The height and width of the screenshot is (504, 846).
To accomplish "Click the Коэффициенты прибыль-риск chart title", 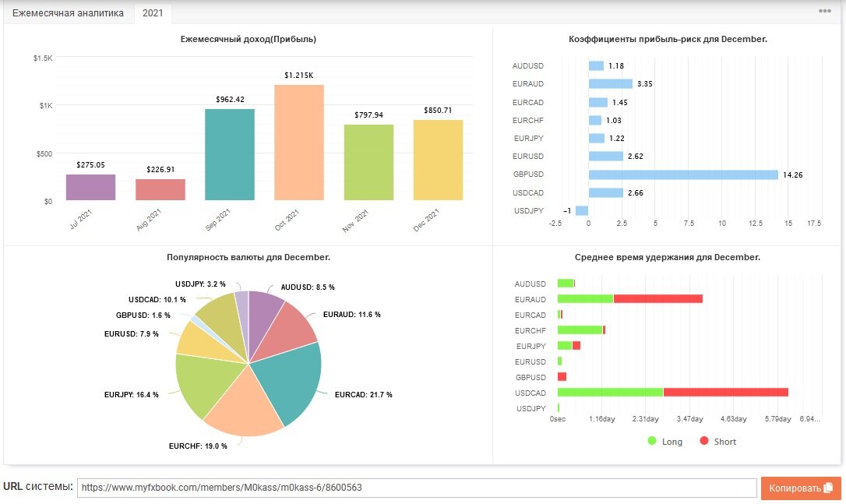I will [668, 39].
